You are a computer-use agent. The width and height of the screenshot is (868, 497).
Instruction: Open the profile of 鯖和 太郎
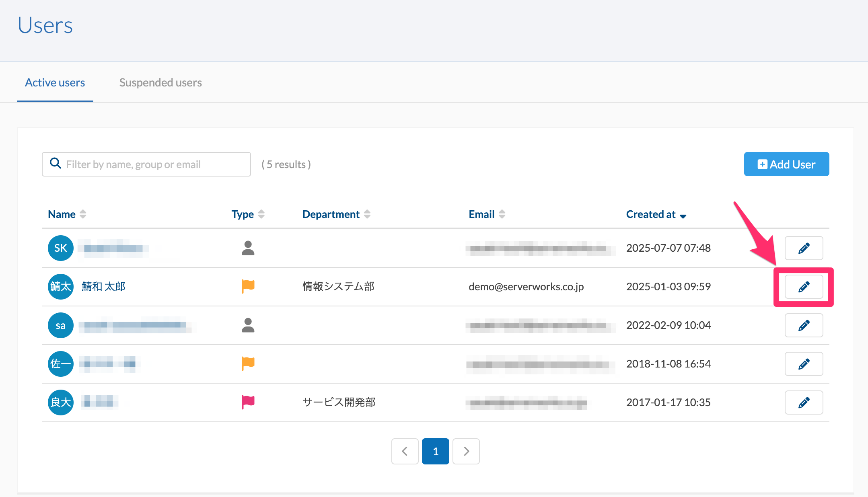[103, 286]
